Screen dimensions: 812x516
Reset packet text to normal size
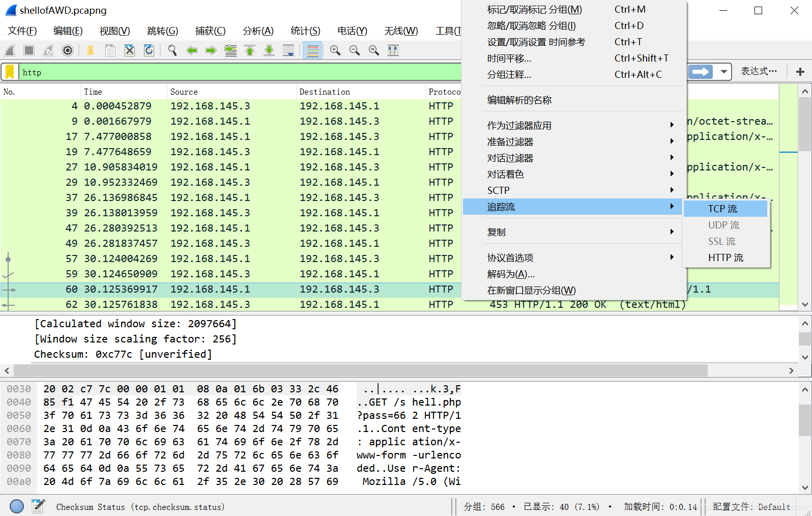click(x=374, y=50)
